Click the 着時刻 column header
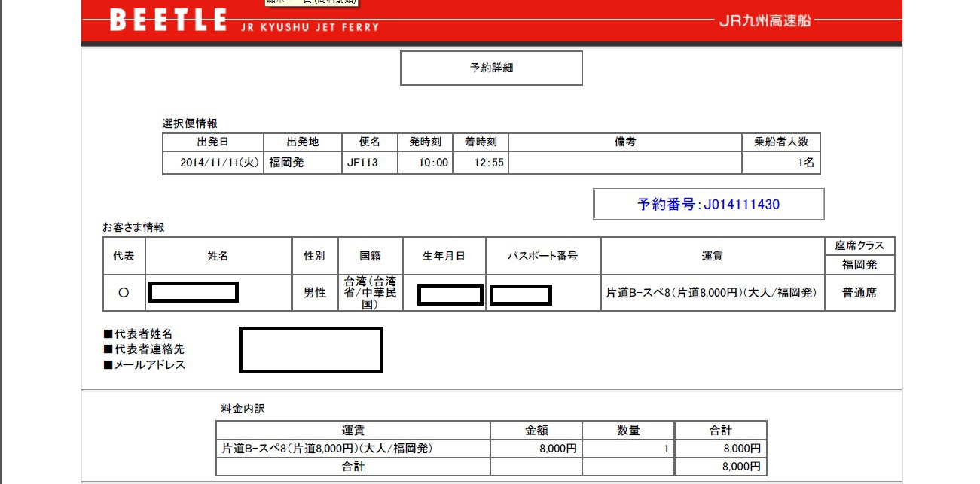 (x=481, y=142)
